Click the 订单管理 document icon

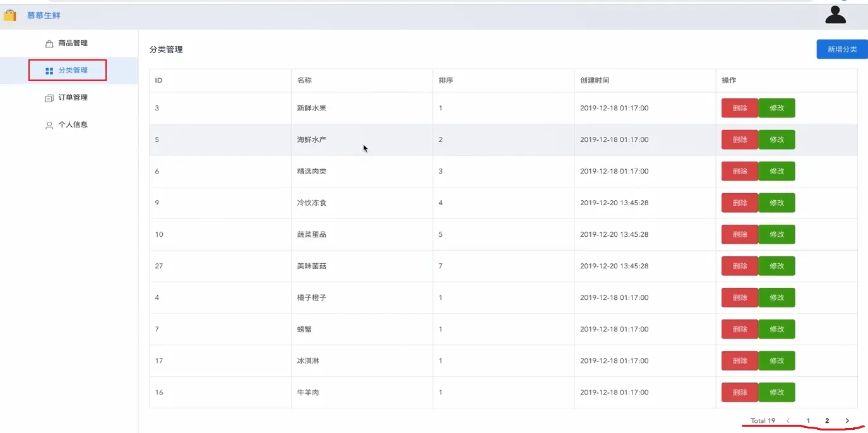click(49, 98)
